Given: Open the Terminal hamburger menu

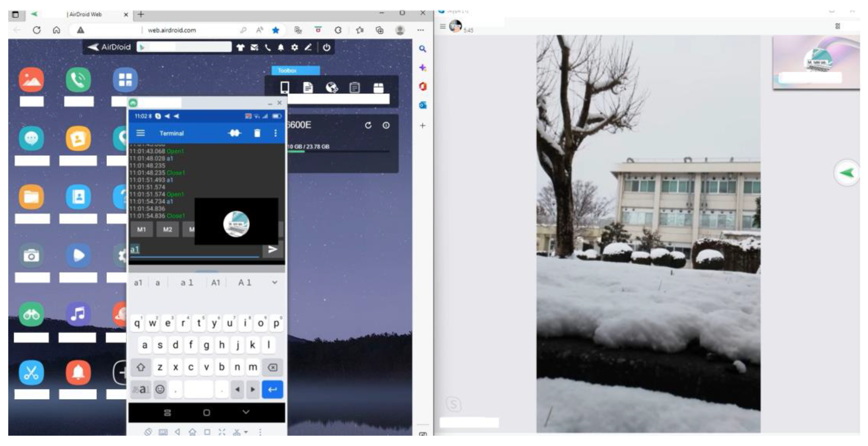Looking at the screenshot, I should click(x=140, y=133).
